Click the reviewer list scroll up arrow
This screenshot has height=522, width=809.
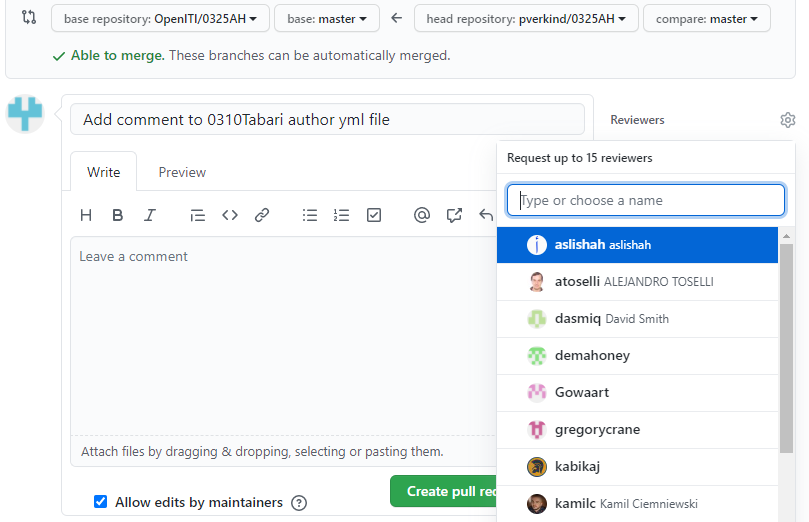click(x=786, y=236)
